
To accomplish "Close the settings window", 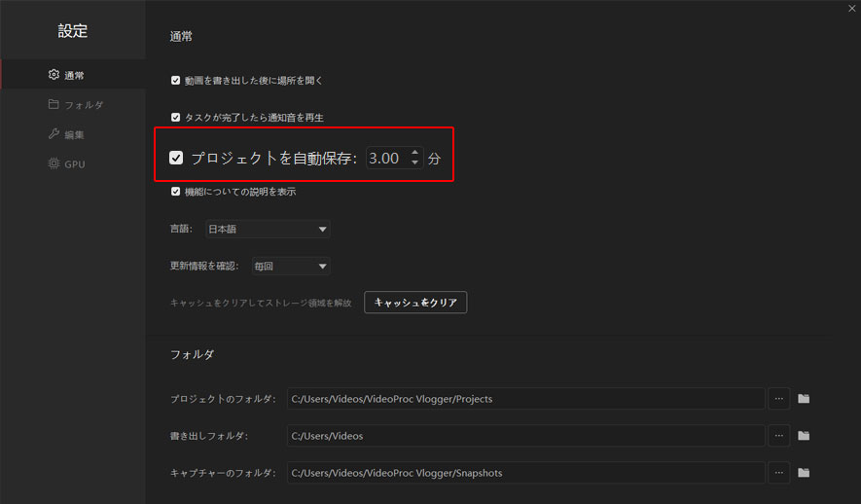I will [851, 8].
